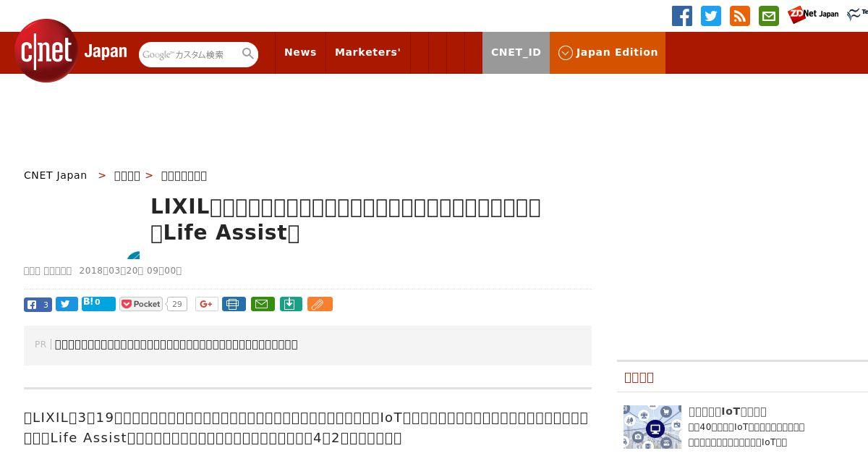The width and height of the screenshot is (868, 456).
Task: Tweet the article with share-row Twitter button
Action: tap(67, 305)
